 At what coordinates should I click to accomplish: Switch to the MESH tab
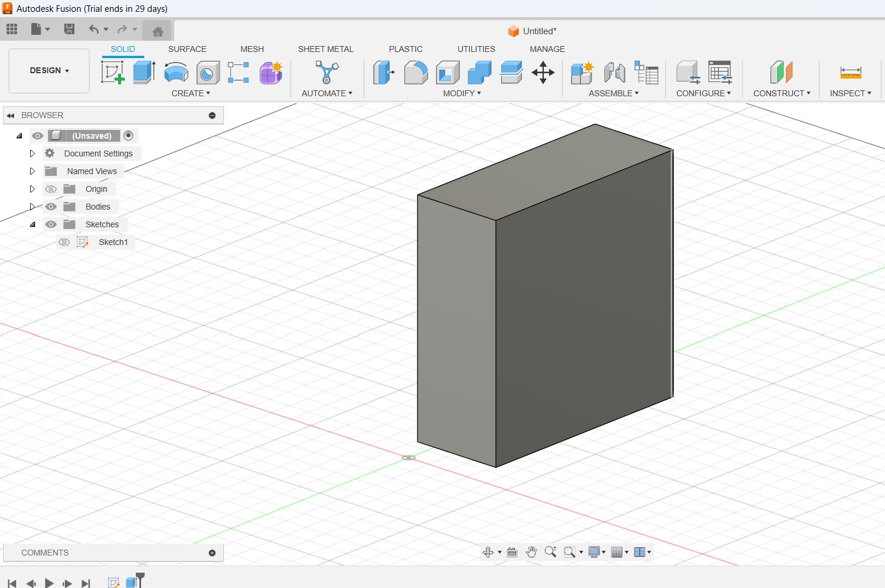point(252,49)
